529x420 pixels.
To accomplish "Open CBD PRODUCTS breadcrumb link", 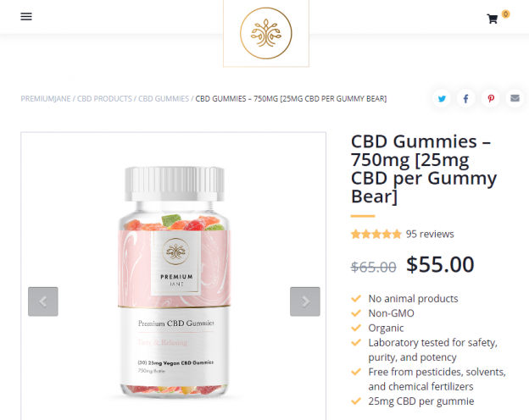I will [x=104, y=99].
